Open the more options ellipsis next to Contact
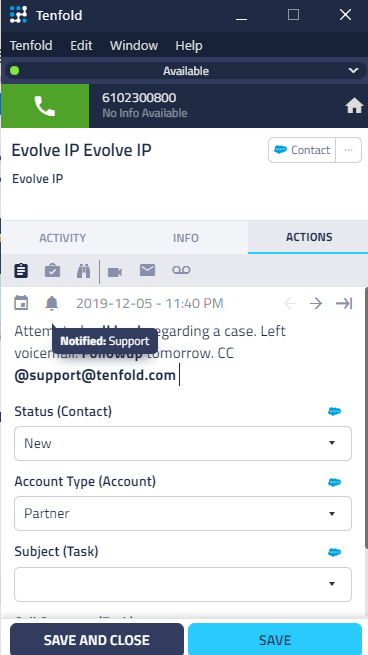Screen dimensions: 368x655 (349, 150)
